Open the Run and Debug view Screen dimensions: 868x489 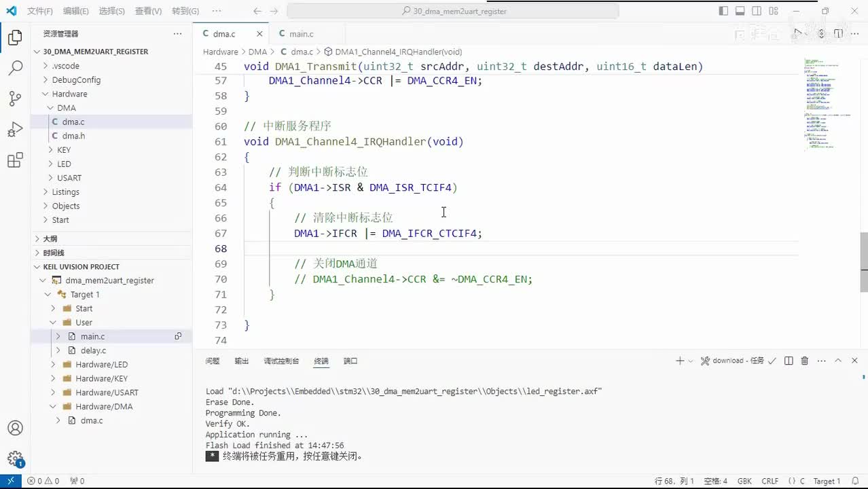click(x=15, y=130)
